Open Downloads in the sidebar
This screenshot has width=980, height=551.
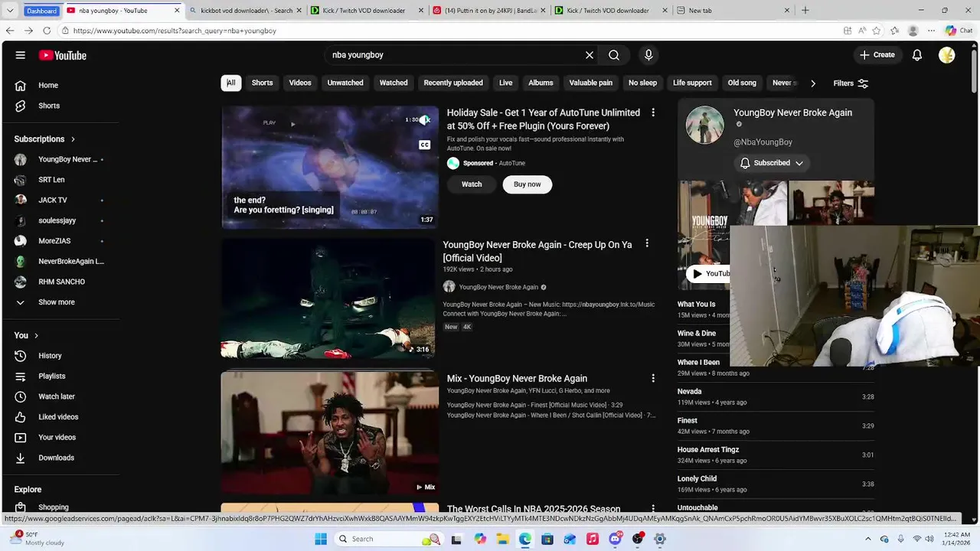point(55,458)
